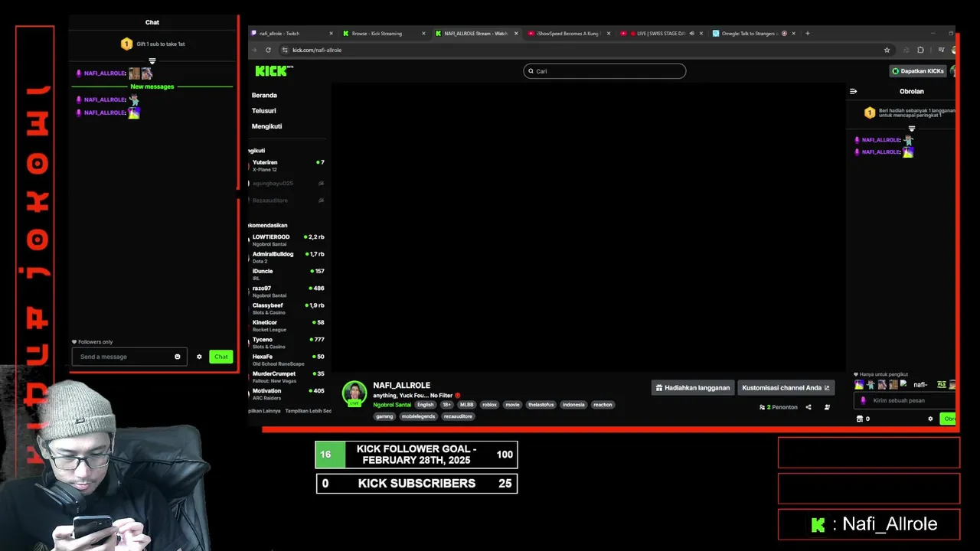
Task: Click the NAFI_ALLROLE streamer avatar with LIVE badge
Action: pyautogui.click(x=354, y=393)
